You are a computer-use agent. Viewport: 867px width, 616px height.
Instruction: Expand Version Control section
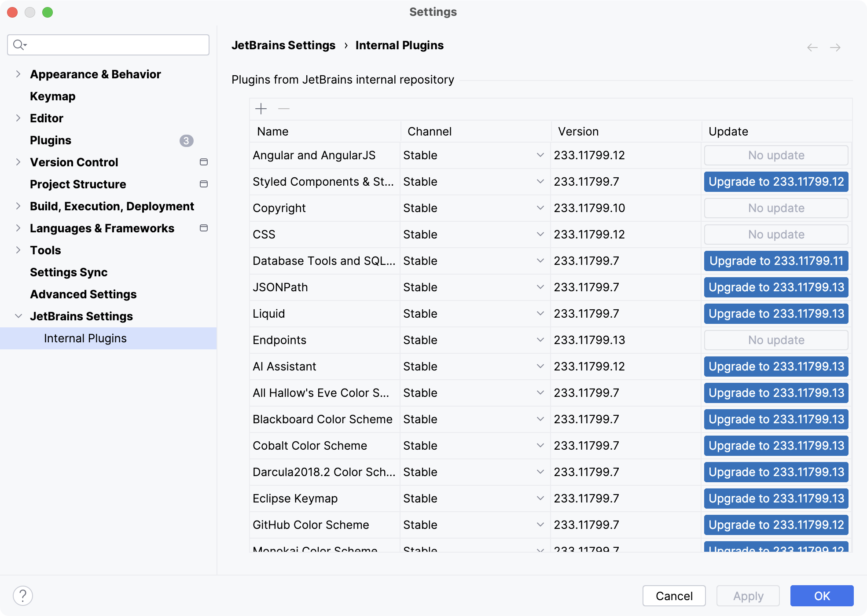click(18, 162)
